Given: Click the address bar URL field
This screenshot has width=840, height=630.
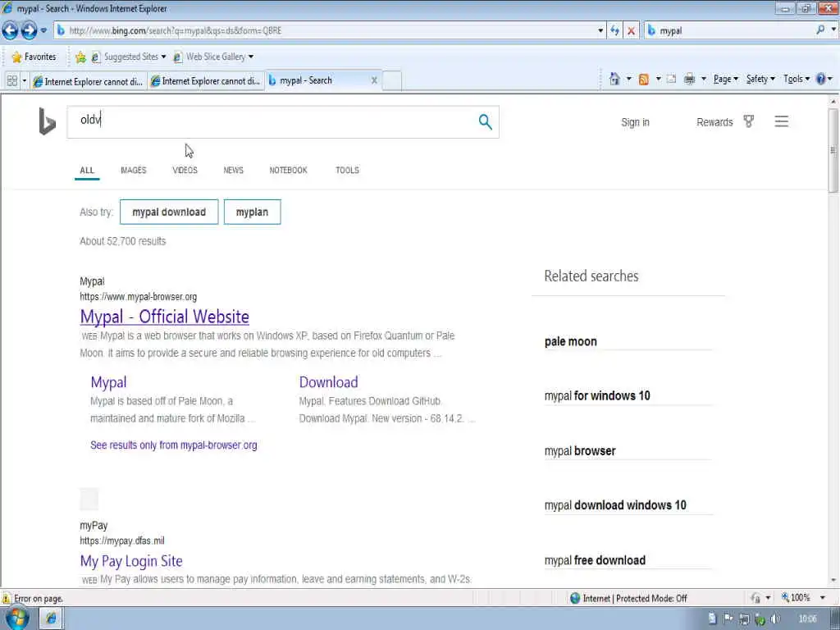Looking at the screenshot, I should click(x=326, y=30).
